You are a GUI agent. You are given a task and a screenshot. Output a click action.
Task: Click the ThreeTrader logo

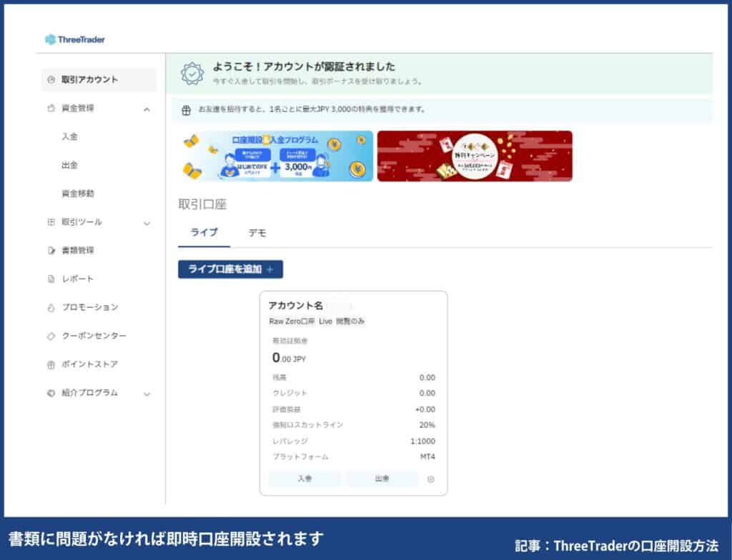[76, 39]
